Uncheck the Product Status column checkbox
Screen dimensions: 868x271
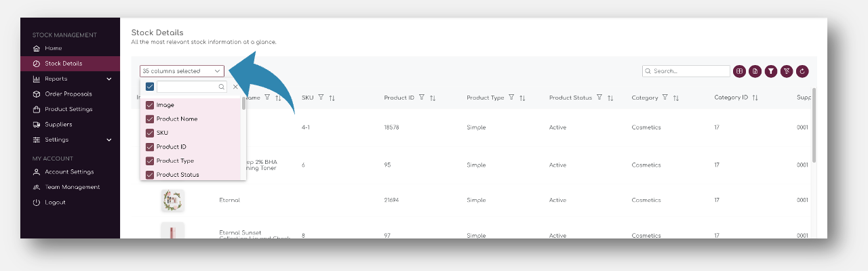(x=150, y=175)
